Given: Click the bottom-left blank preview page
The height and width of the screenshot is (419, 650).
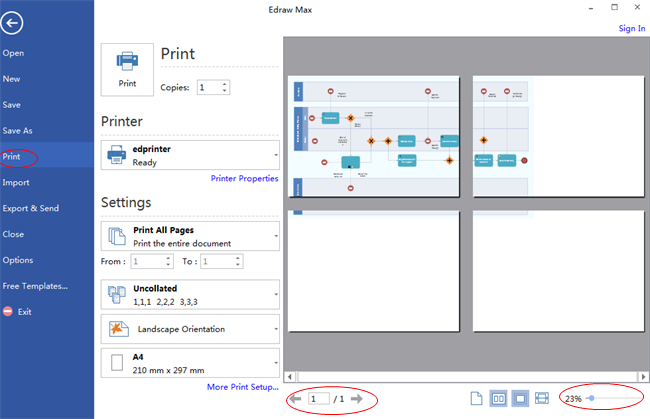Looking at the screenshot, I should tap(374, 271).
